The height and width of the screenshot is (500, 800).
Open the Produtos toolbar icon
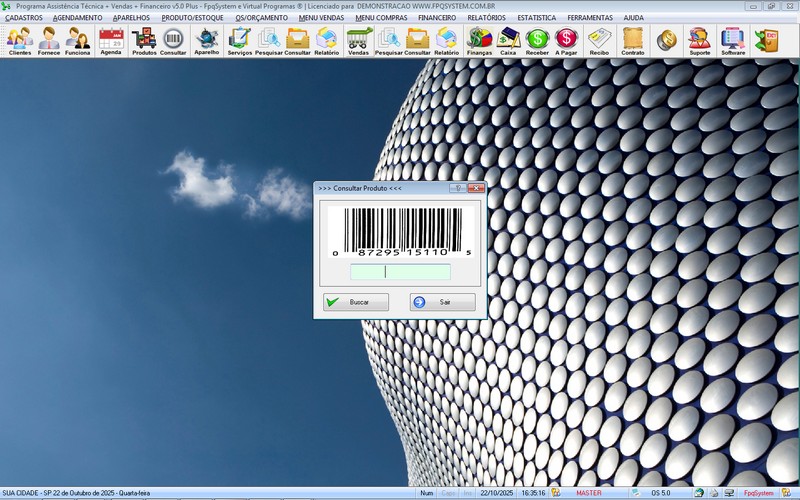144,41
